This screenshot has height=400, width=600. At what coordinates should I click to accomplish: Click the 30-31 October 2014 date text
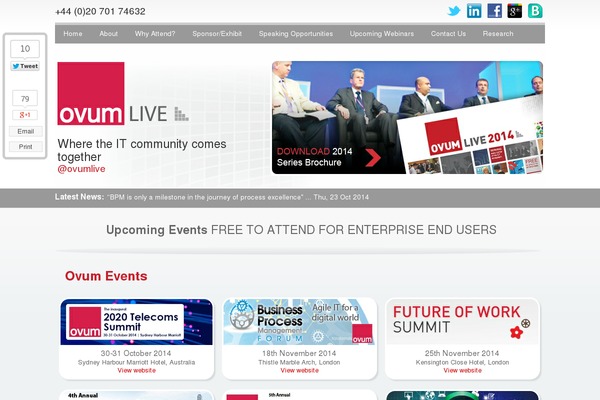(x=136, y=353)
